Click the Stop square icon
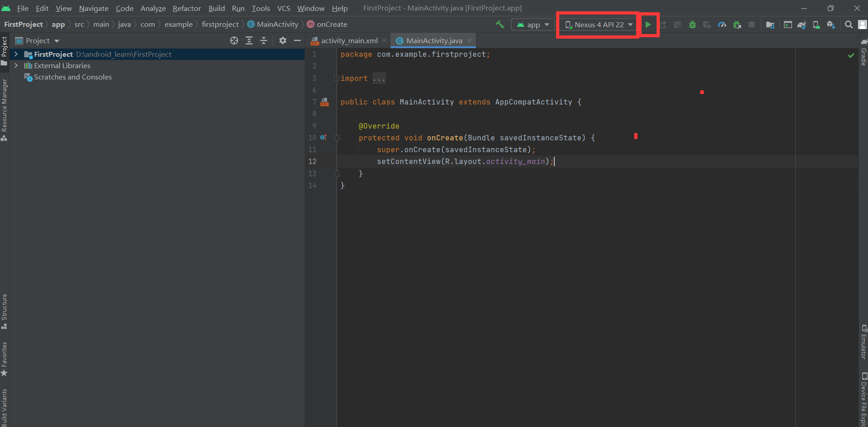868x427 pixels. pos(752,25)
